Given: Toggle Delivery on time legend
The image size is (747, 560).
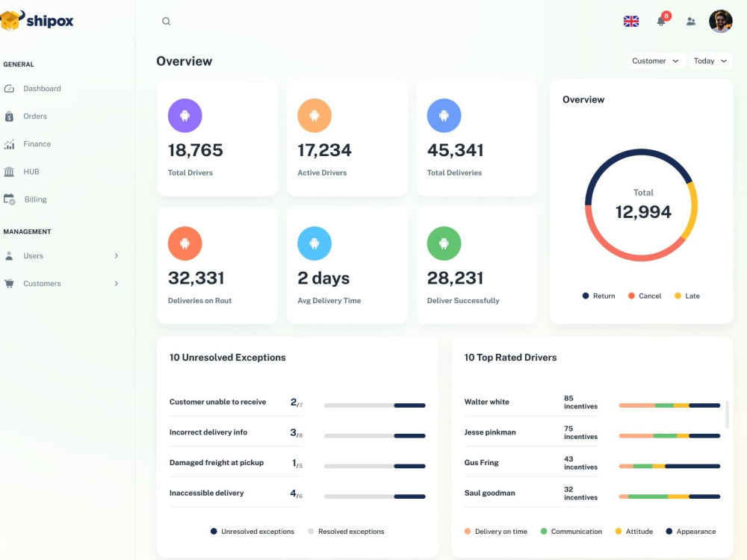Looking at the screenshot, I should point(496,532).
